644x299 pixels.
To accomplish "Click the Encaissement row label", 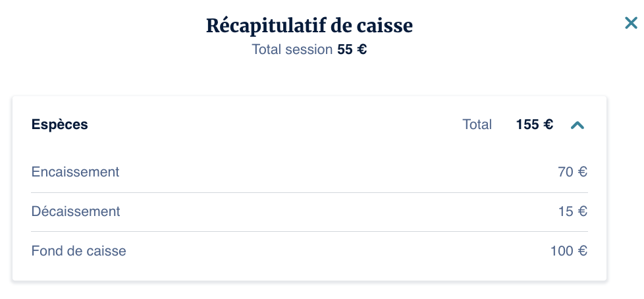I will (75, 172).
